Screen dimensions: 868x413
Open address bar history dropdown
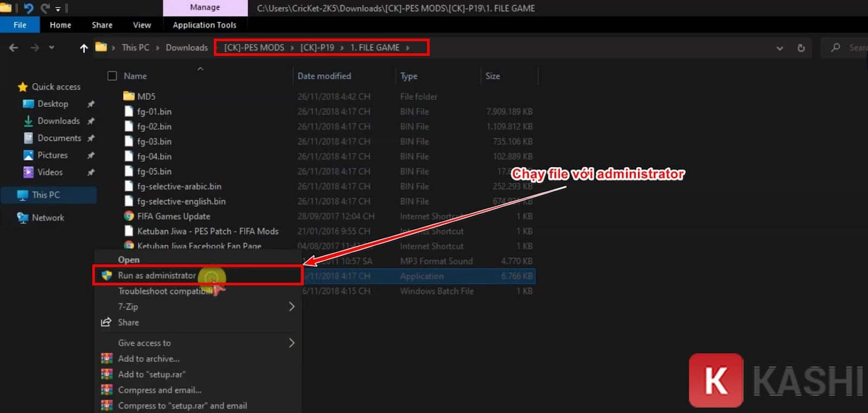click(780, 48)
